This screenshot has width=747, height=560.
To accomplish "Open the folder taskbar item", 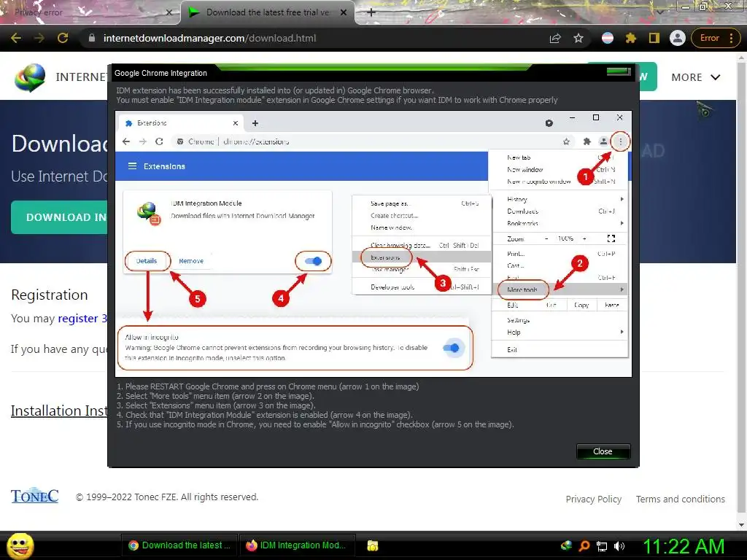I will pyautogui.click(x=373, y=545).
